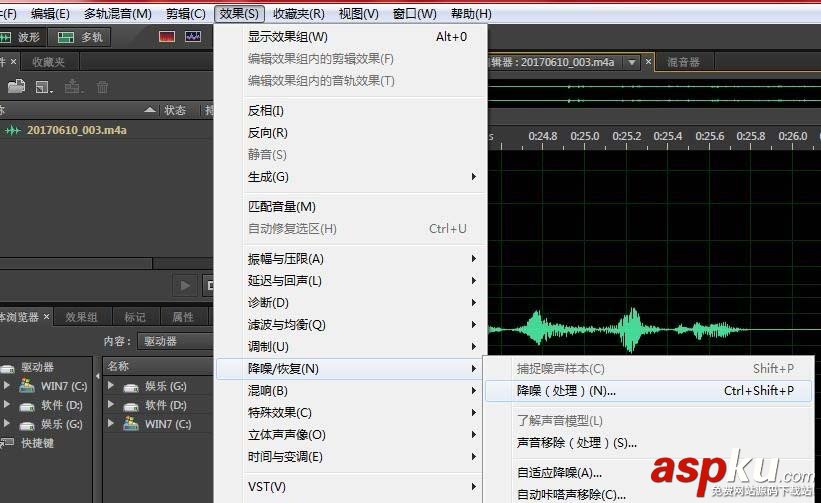Screen dimensions: 821x503
Task: Expand the 特殊效果(C) submenu
Action: (351, 412)
